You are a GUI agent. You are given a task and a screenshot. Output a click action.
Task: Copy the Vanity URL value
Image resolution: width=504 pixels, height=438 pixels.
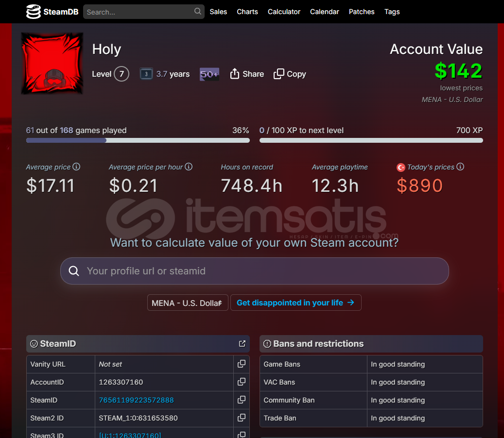pos(242,364)
